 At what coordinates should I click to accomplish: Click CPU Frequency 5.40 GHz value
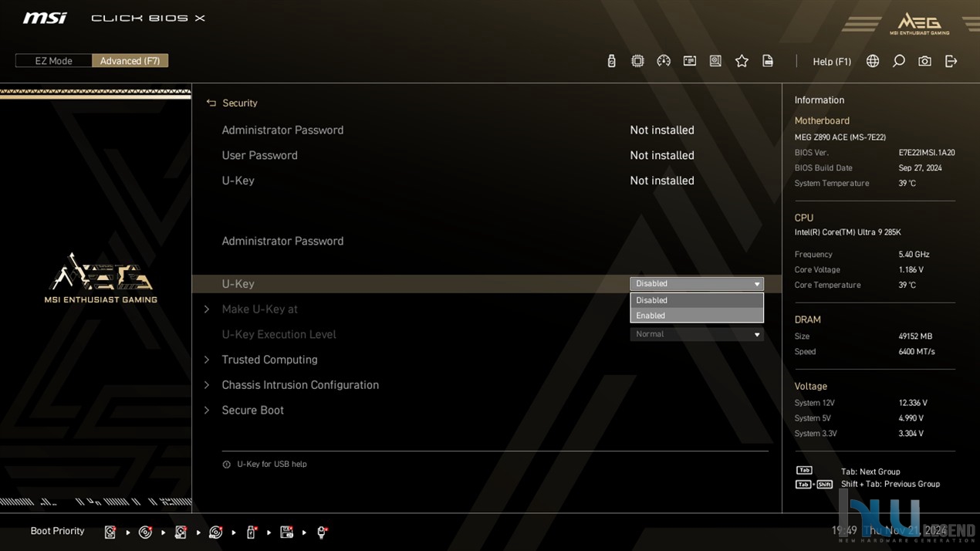click(914, 255)
